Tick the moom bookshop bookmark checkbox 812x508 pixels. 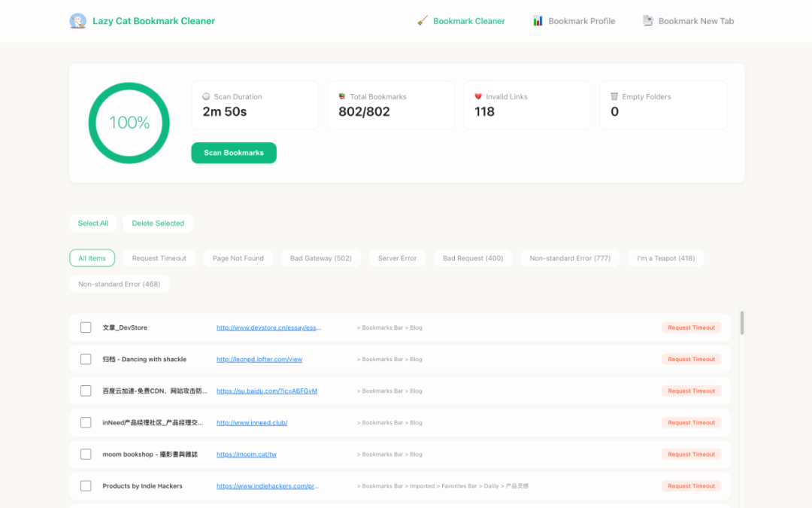[86, 455]
